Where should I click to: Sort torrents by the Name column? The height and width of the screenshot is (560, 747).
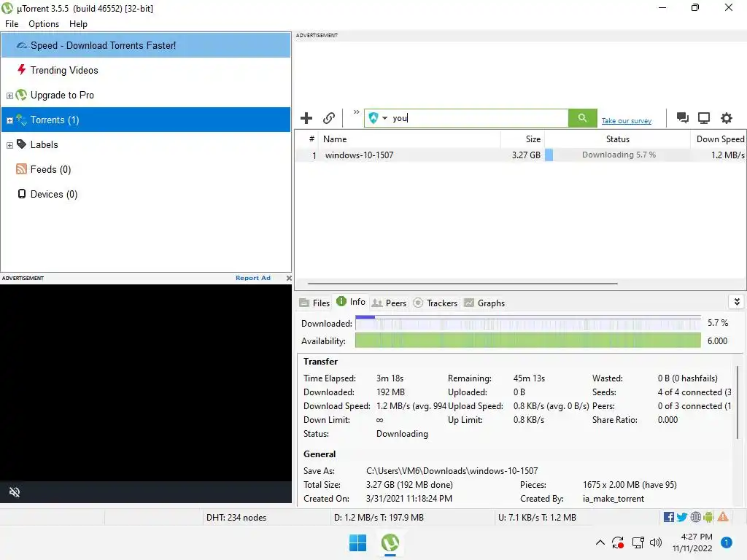coord(410,139)
